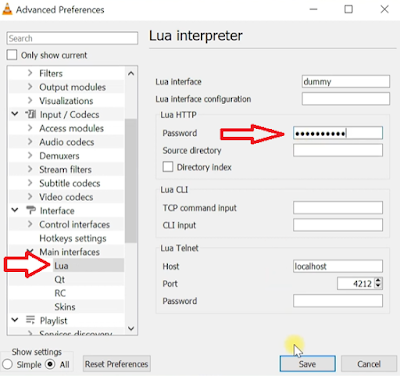
Task: Click the Cancel button
Action: click(369, 364)
